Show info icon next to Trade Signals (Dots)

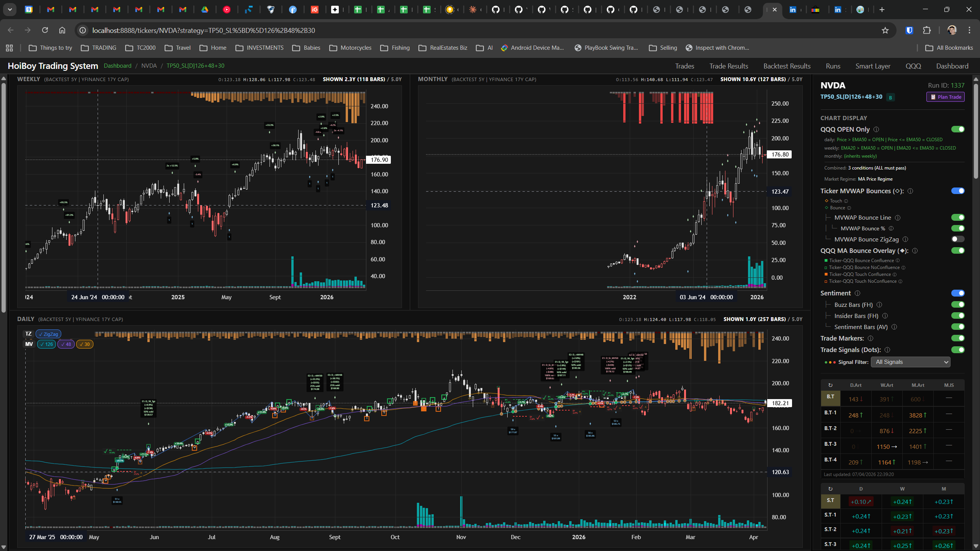click(x=887, y=350)
